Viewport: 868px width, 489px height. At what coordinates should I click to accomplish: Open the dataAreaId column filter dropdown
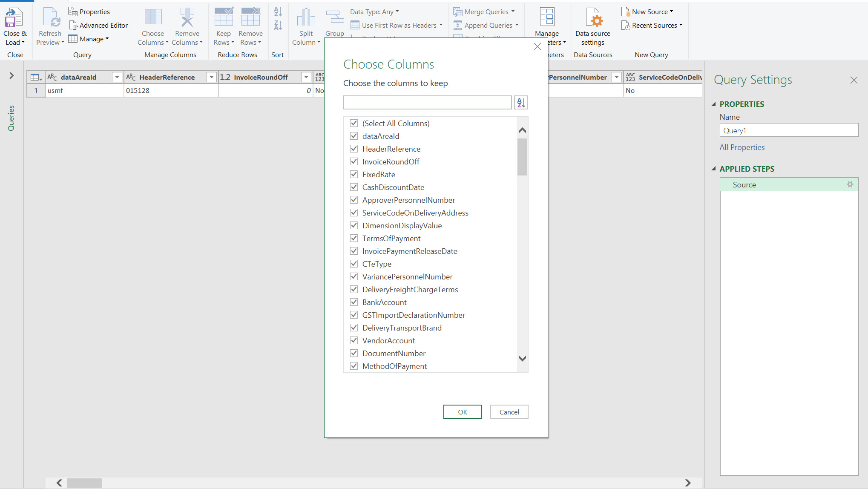(117, 77)
